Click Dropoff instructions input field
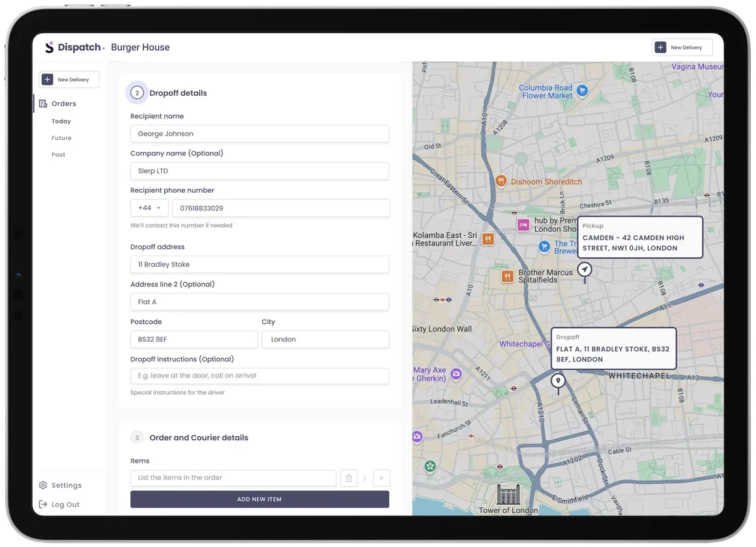Screen dimensions: 756x547 (x=259, y=376)
